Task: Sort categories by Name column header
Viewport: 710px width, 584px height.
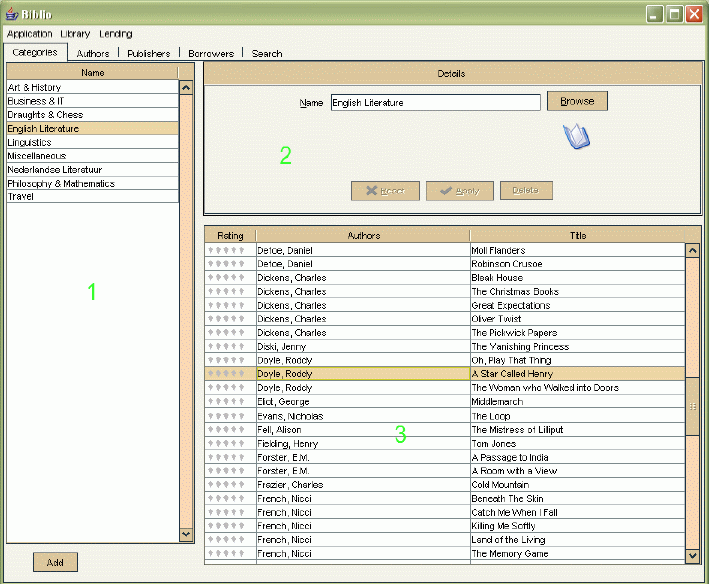Action: tap(92, 72)
